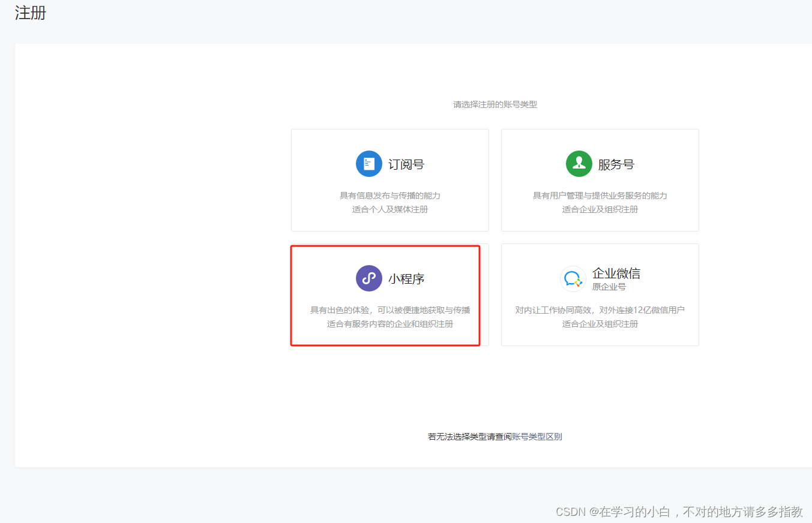Click the 注册 page heading
Viewport: 812px width, 523px height.
pos(31,13)
